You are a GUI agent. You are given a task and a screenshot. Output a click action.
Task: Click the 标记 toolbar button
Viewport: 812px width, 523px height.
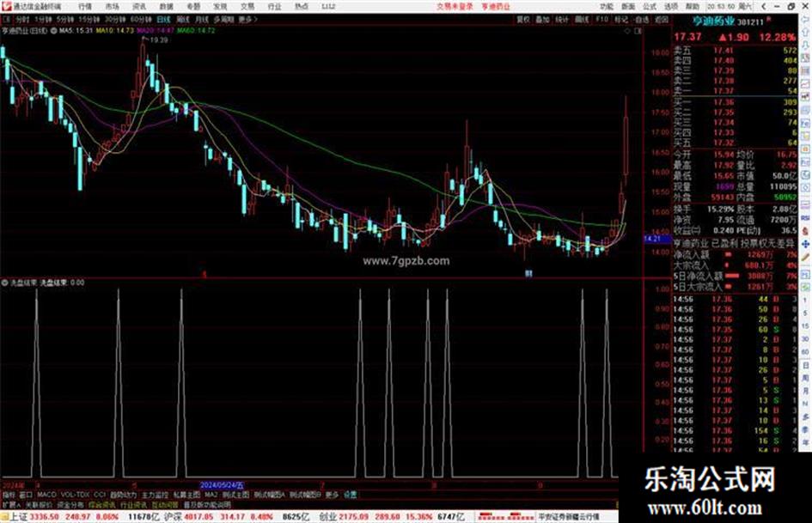click(x=621, y=19)
